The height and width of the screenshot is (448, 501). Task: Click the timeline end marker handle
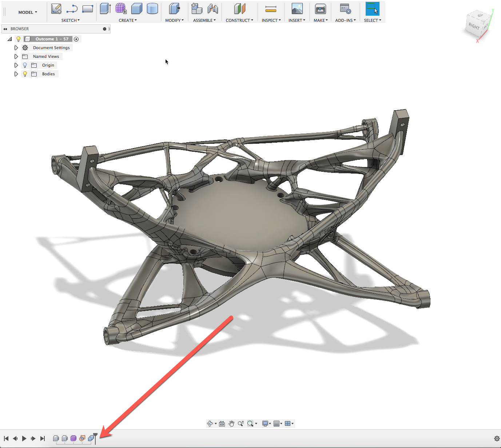pyautogui.click(x=95, y=435)
